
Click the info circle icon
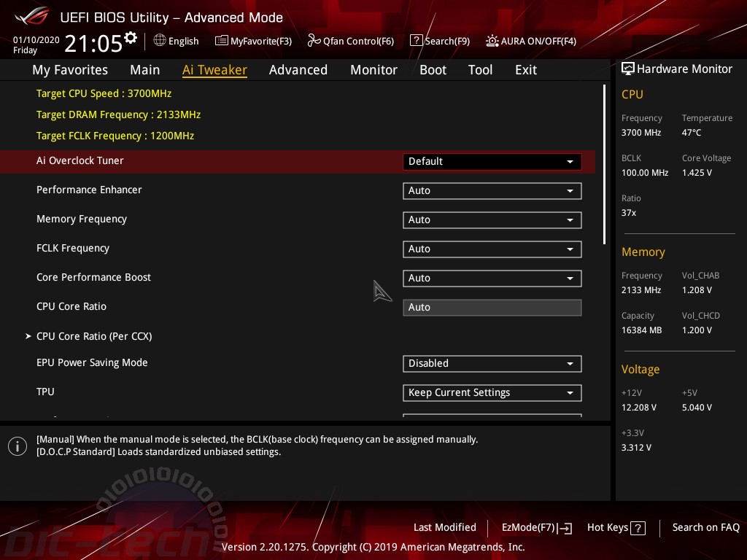pos(18,446)
